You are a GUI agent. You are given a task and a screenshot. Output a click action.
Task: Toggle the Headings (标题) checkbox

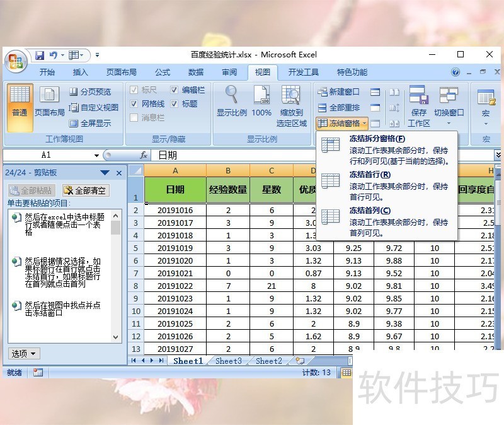175,103
